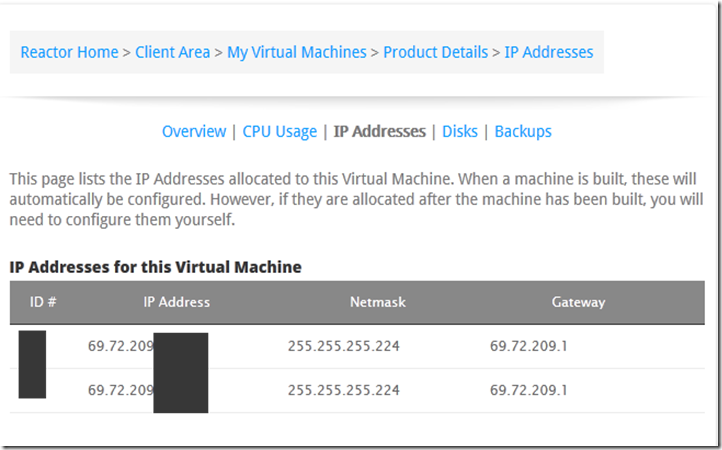The height and width of the screenshot is (450, 722).
Task: Open the Backups tab
Action: tap(523, 132)
